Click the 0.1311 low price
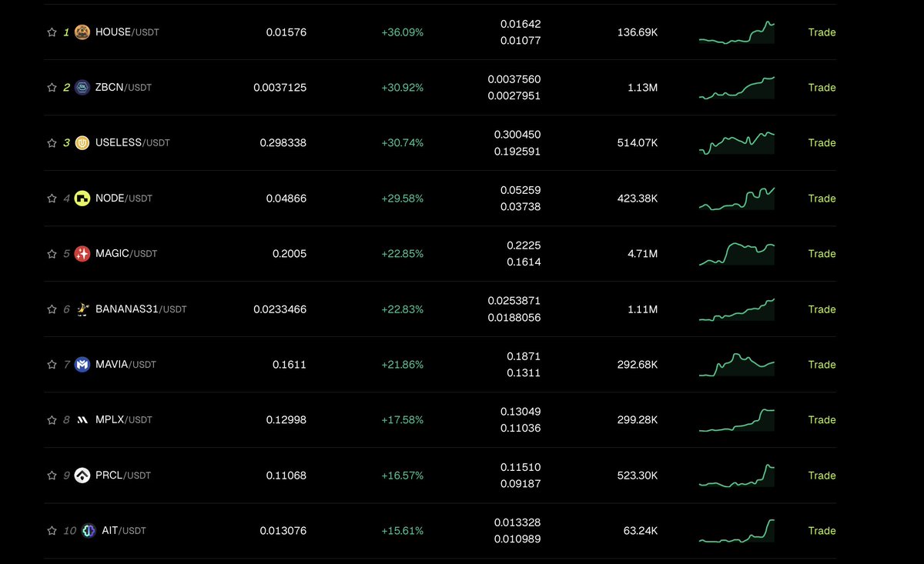Viewport: 924px width, 564px height. click(524, 373)
